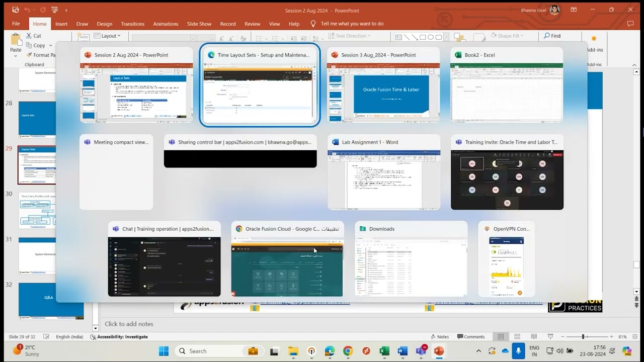Select the Meeting compact view Teams window

pyautogui.click(x=116, y=172)
